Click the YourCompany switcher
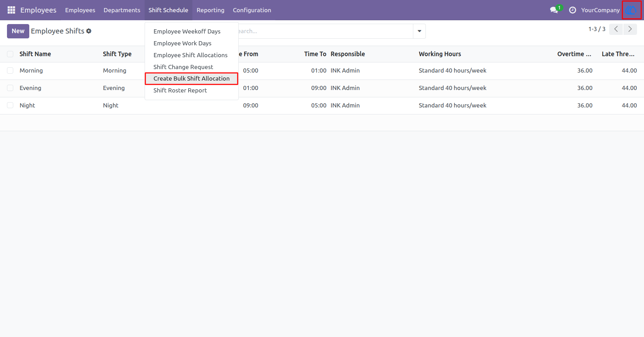 click(x=600, y=10)
